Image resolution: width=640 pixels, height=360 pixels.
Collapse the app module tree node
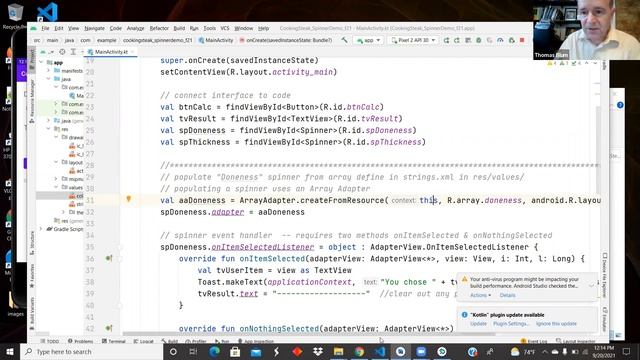pyautogui.click(x=41, y=62)
